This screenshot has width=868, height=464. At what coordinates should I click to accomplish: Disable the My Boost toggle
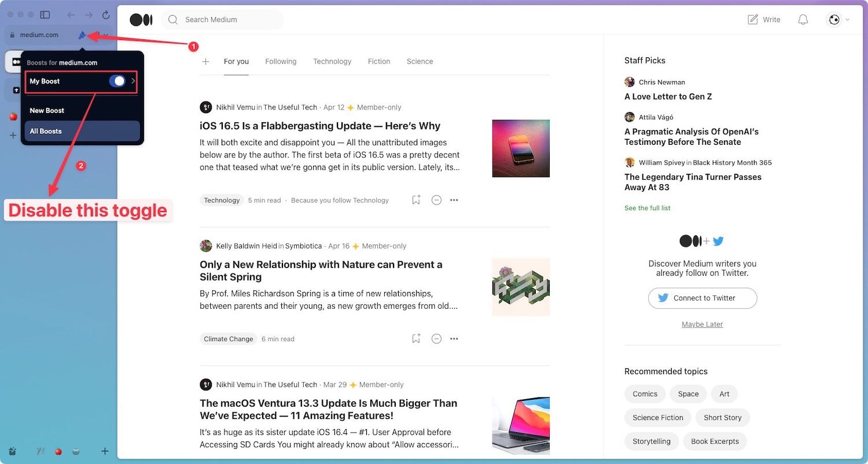[117, 81]
